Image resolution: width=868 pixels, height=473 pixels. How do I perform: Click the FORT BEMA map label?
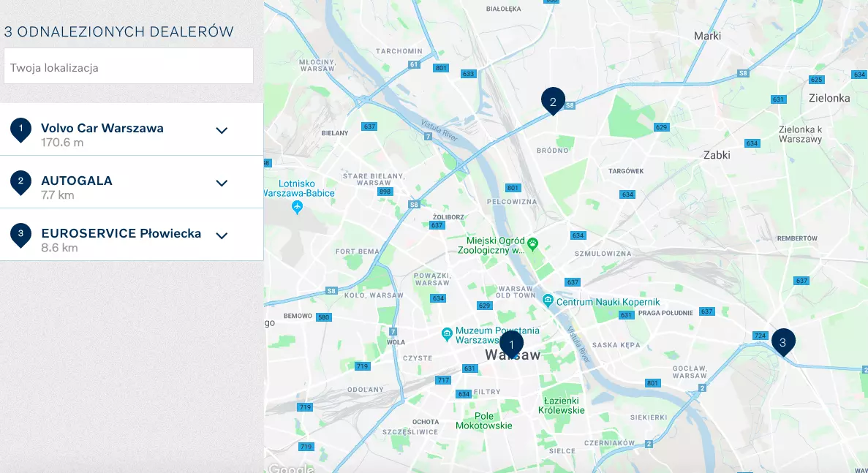[x=358, y=251]
